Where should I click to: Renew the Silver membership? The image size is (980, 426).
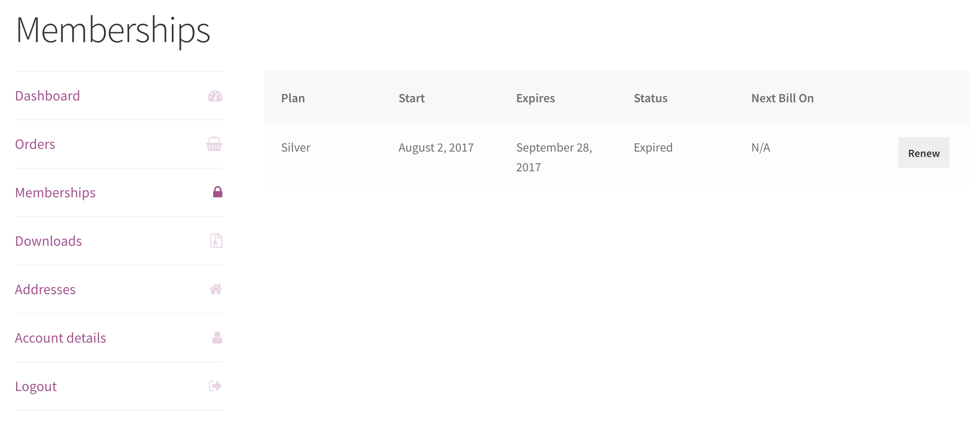(923, 152)
